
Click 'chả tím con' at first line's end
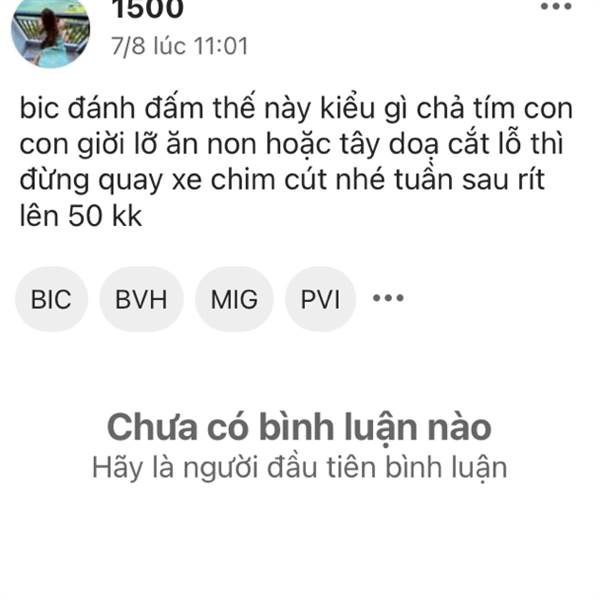[495, 109]
